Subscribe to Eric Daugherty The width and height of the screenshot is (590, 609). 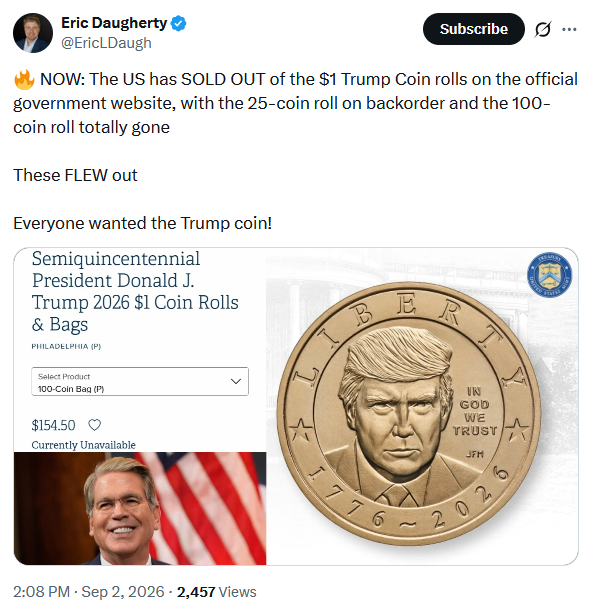point(473,29)
